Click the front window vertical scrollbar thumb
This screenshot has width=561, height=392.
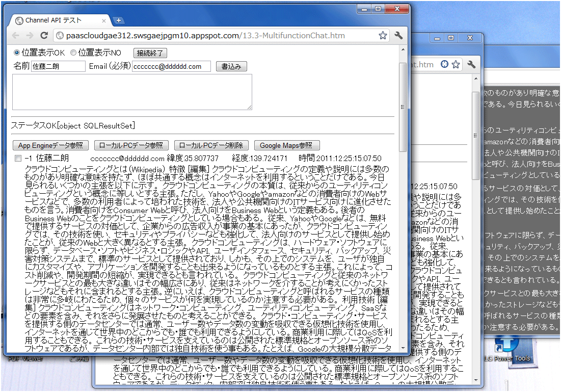click(x=403, y=107)
